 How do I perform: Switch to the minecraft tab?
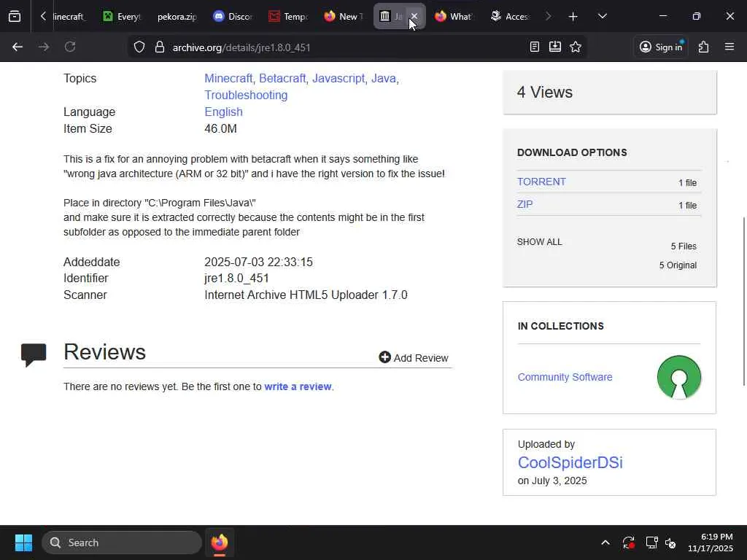pyautogui.click(x=69, y=17)
